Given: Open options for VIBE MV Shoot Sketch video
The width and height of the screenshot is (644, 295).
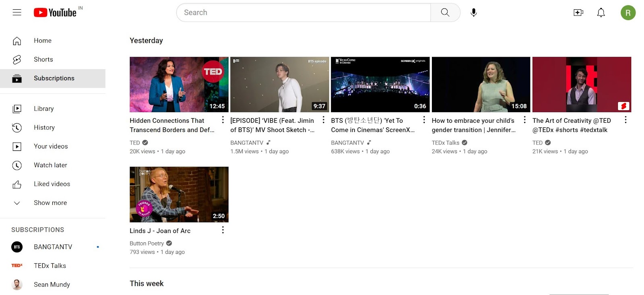Looking at the screenshot, I should (323, 120).
